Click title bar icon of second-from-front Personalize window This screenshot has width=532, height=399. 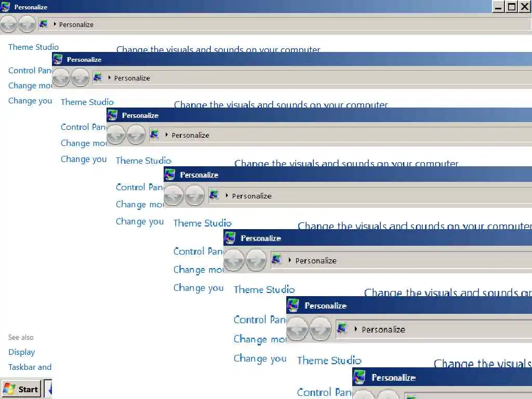[293, 305]
